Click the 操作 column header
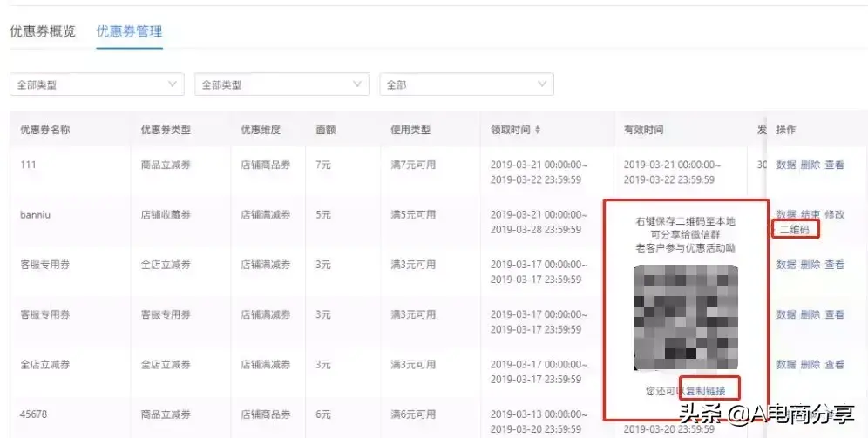868x438 pixels. [786, 130]
